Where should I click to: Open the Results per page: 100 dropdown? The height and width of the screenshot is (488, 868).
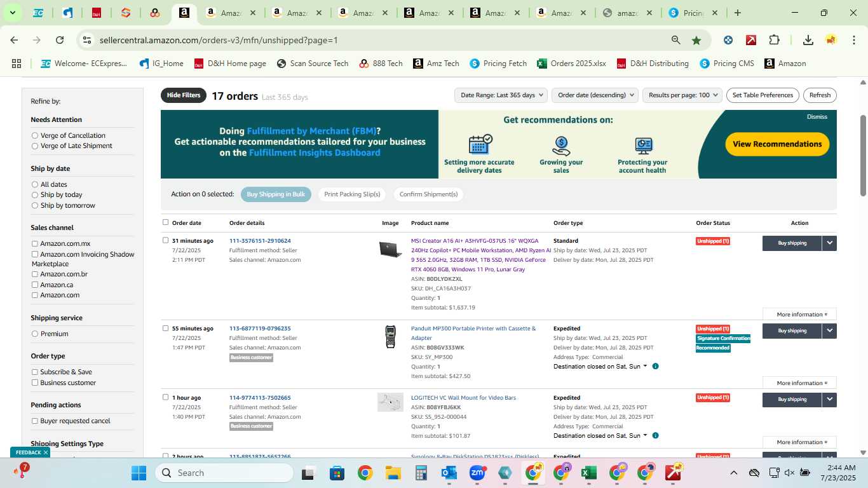point(682,95)
